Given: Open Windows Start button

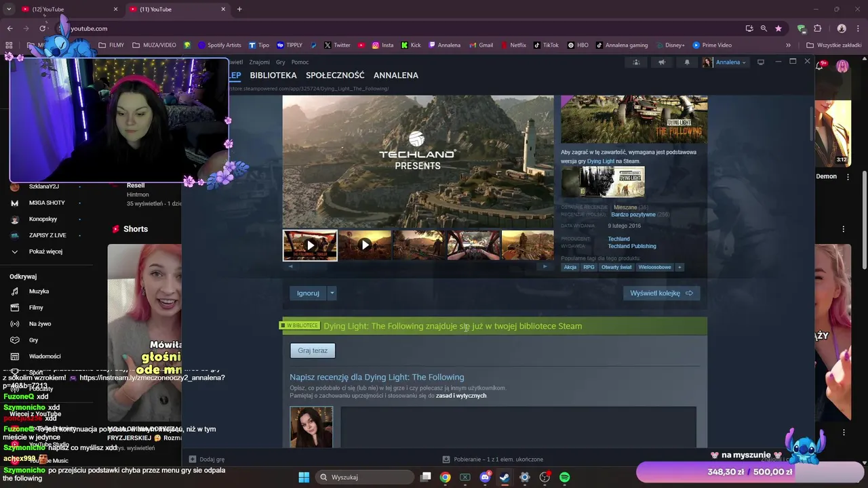Looking at the screenshot, I should tap(304, 477).
